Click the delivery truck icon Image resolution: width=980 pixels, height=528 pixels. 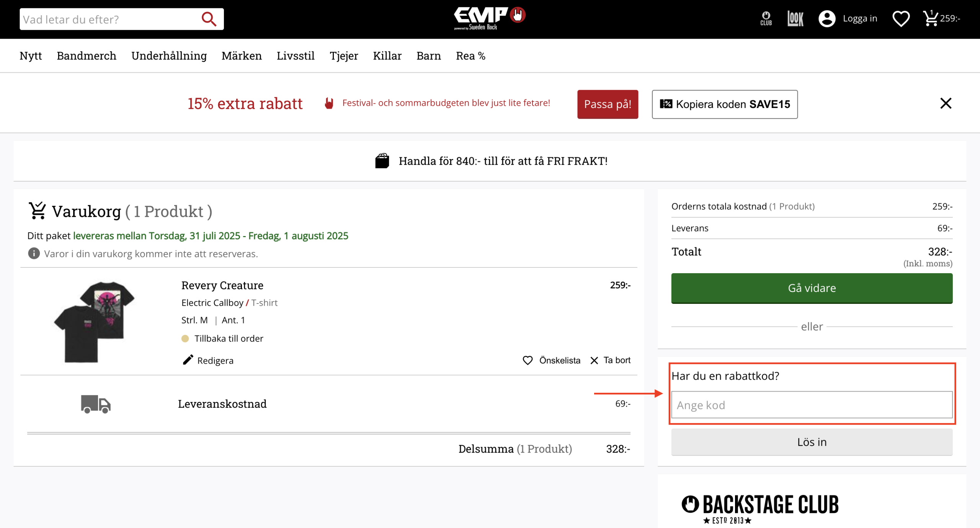(96, 404)
